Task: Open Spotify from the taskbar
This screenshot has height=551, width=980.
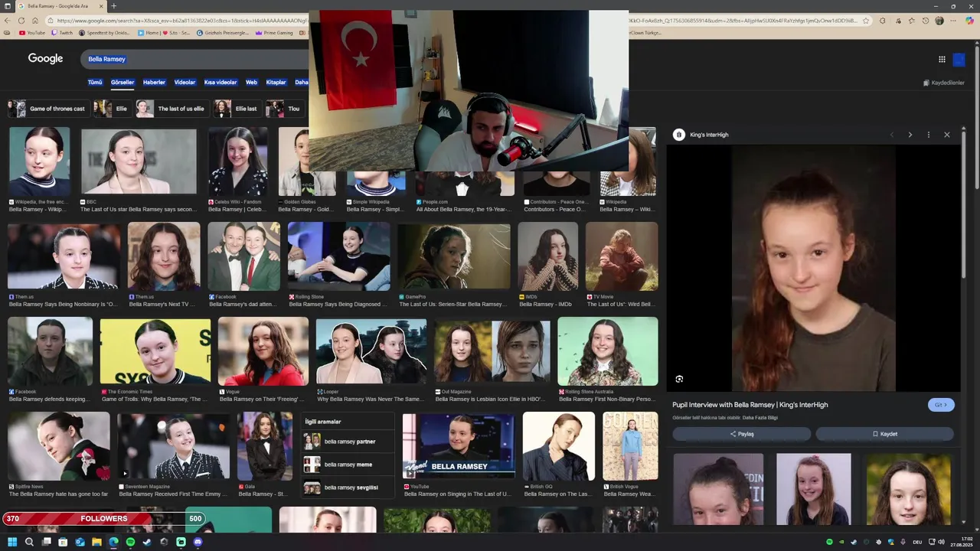Action: click(130, 542)
